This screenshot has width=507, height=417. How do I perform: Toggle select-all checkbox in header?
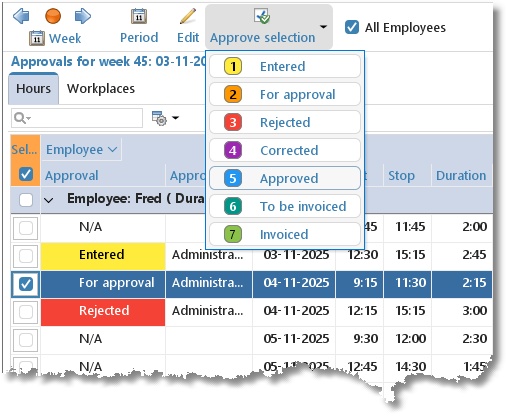pyautogui.click(x=26, y=174)
